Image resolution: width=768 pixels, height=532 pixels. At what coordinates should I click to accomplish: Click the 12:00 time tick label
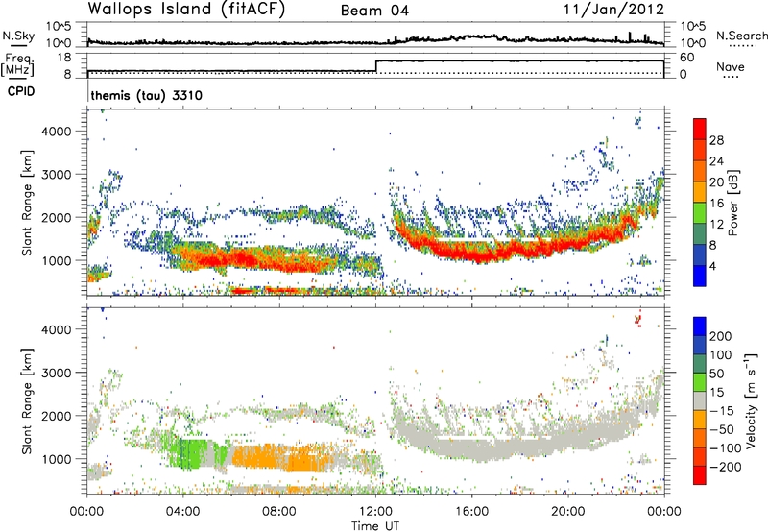pyautogui.click(x=375, y=512)
